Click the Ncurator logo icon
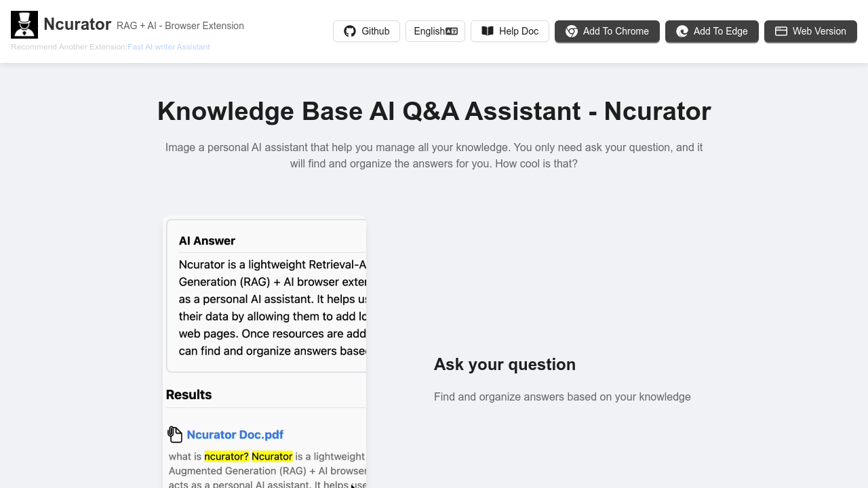This screenshot has height=488, width=868. [x=24, y=24]
